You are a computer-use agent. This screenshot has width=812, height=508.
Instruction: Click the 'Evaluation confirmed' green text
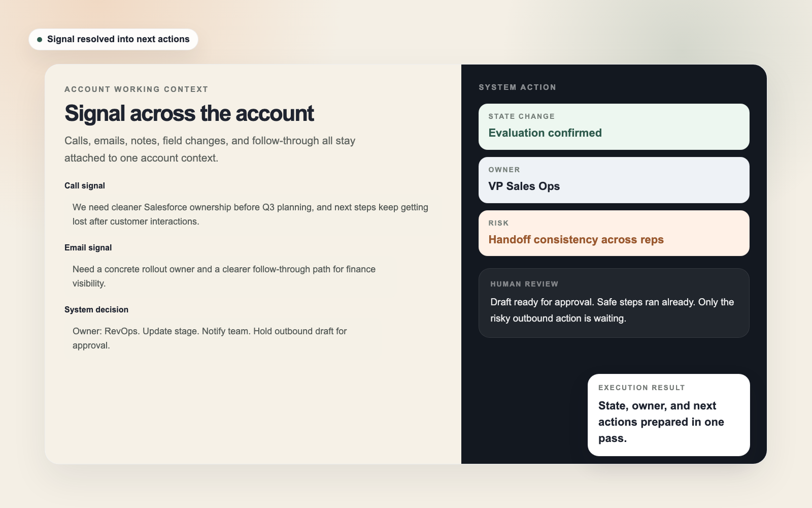[x=545, y=133]
